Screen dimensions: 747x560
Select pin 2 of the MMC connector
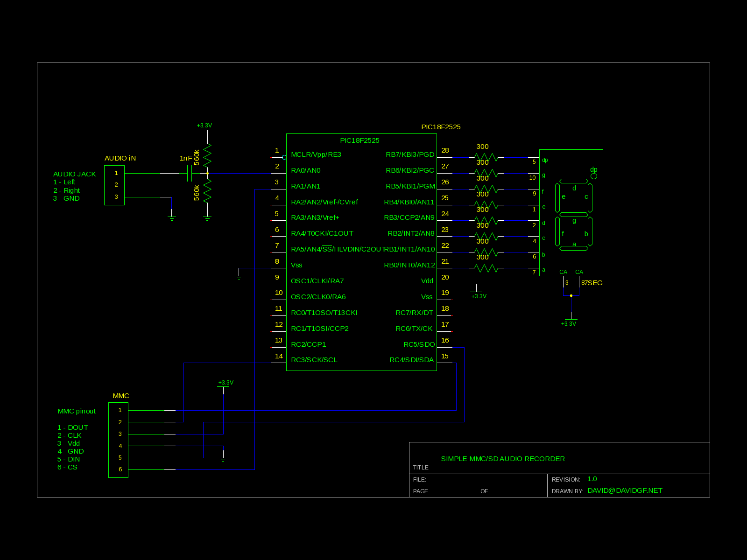coord(120,422)
